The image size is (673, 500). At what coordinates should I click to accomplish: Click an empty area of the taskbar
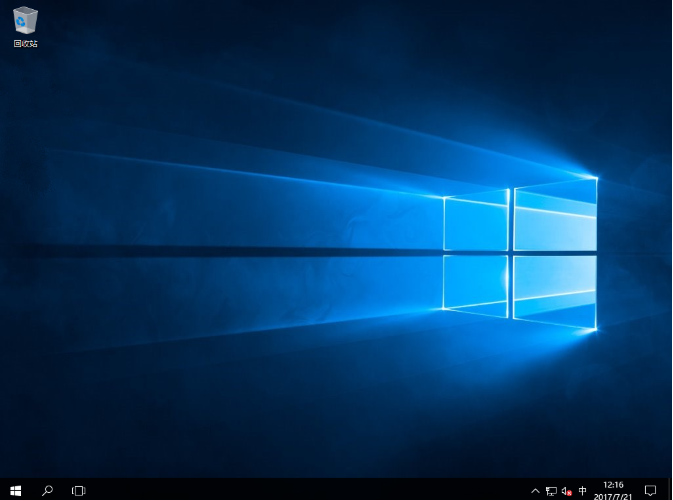point(300,490)
